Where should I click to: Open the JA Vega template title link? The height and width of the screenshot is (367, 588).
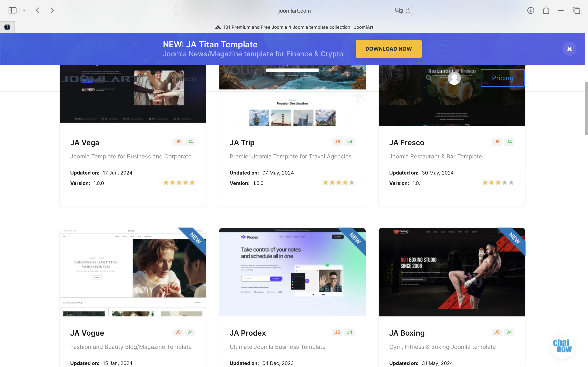(x=85, y=143)
